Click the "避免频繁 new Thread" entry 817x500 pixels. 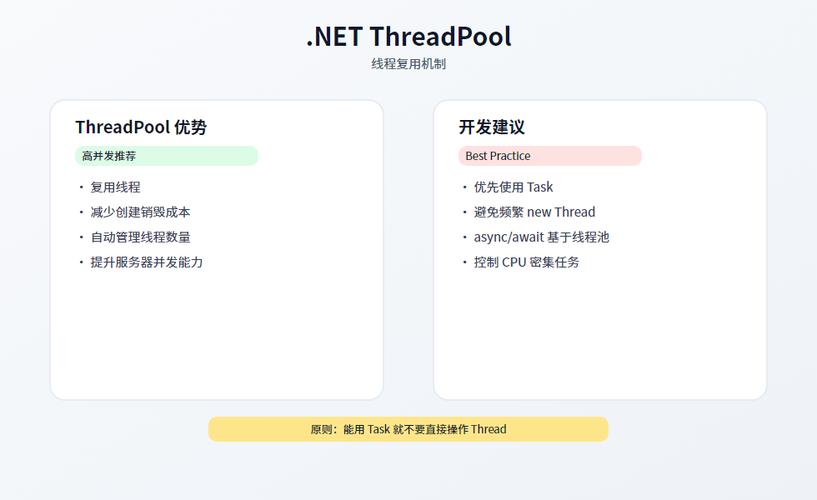click(x=534, y=212)
